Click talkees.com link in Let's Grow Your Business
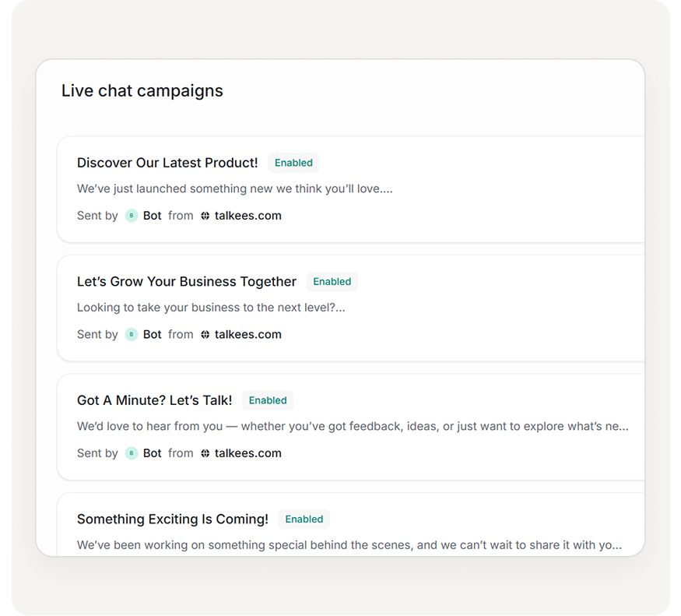 pyautogui.click(x=247, y=335)
